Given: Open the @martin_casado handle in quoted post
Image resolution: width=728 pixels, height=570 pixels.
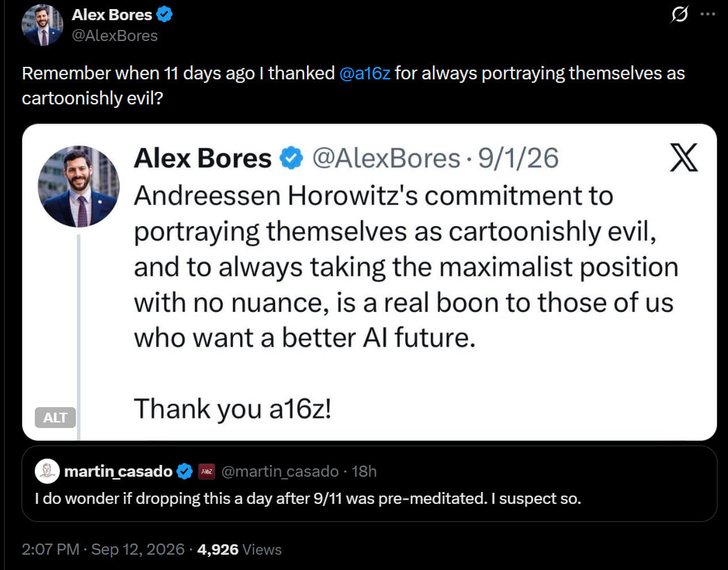Looking at the screenshot, I should [280, 472].
